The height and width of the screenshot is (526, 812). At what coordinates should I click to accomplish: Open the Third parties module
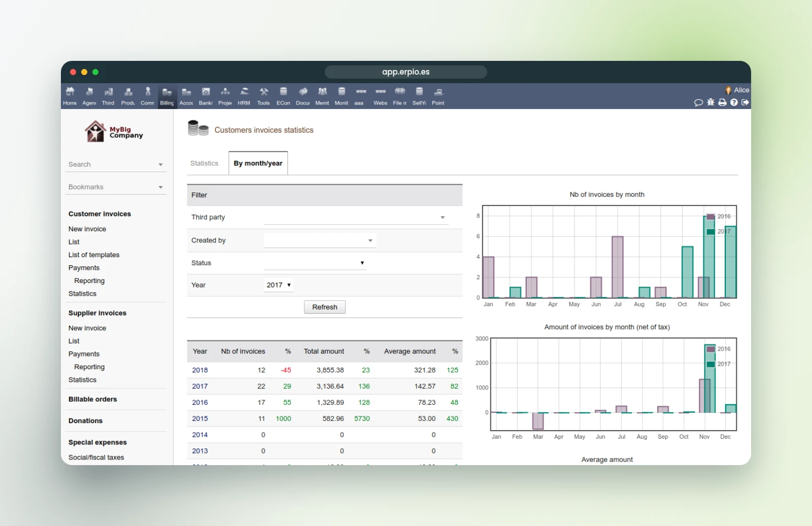[108, 96]
